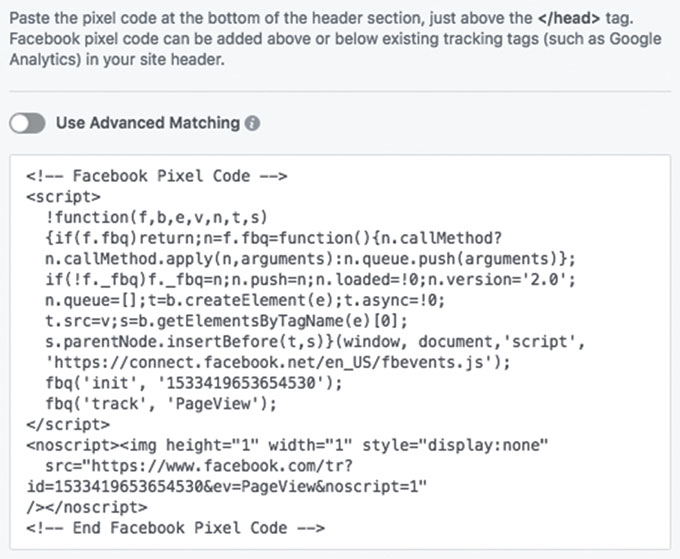This screenshot has width=680, height=559.
Task: Click the closing script tag line
Action: point(68,424)
